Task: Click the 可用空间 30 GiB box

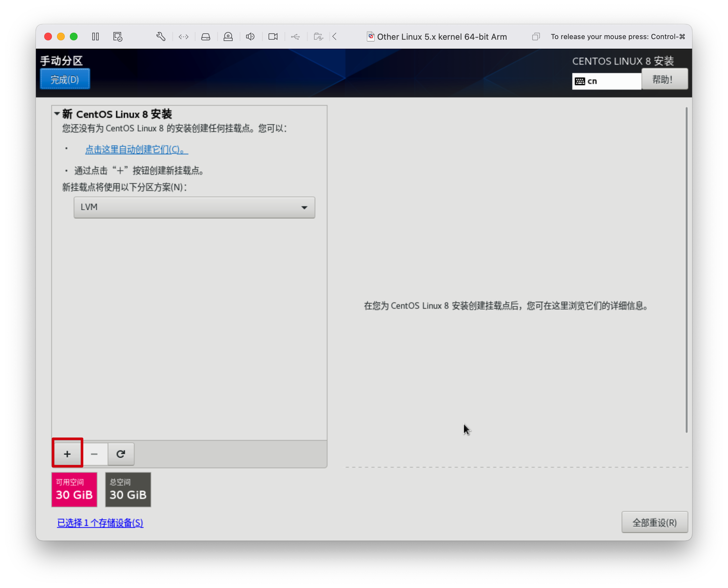Action: coord(74,489)
